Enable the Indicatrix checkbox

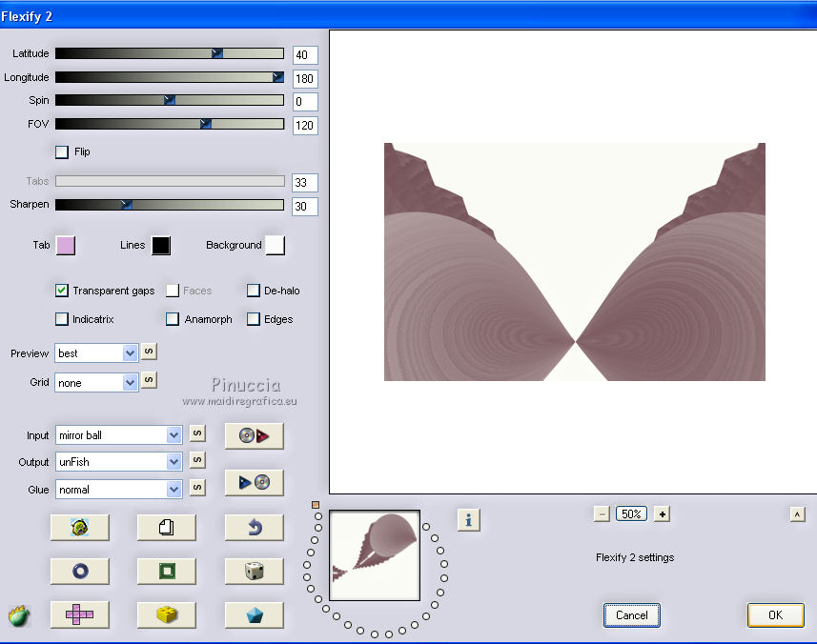[61, 319]
